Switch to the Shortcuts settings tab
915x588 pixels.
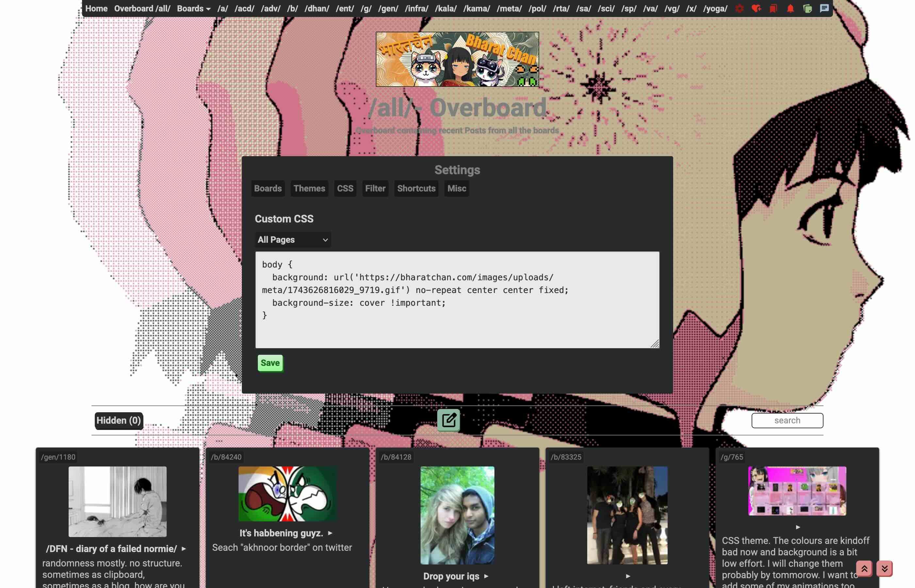[x=416, y=188]
